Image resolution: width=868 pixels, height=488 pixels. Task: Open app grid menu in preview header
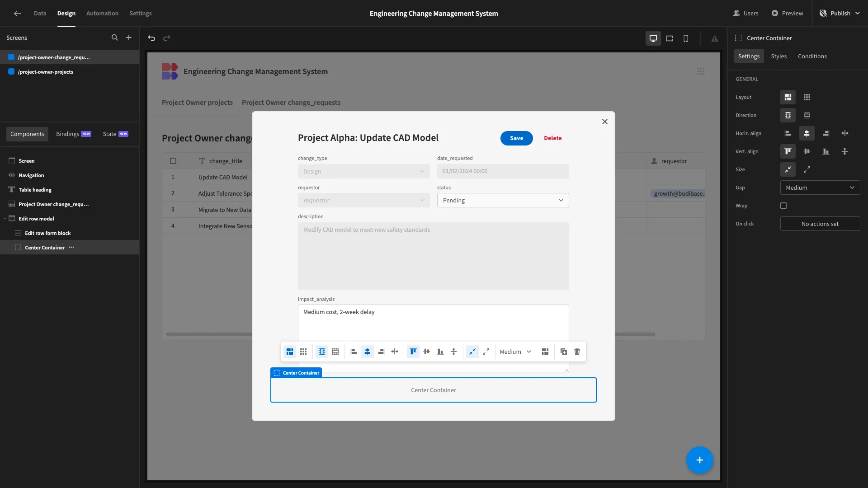tap(701, 71)
